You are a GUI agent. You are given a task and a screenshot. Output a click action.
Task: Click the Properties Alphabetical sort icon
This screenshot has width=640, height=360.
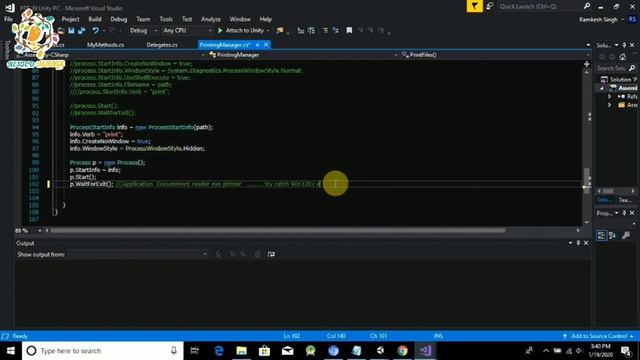[612, 236]
